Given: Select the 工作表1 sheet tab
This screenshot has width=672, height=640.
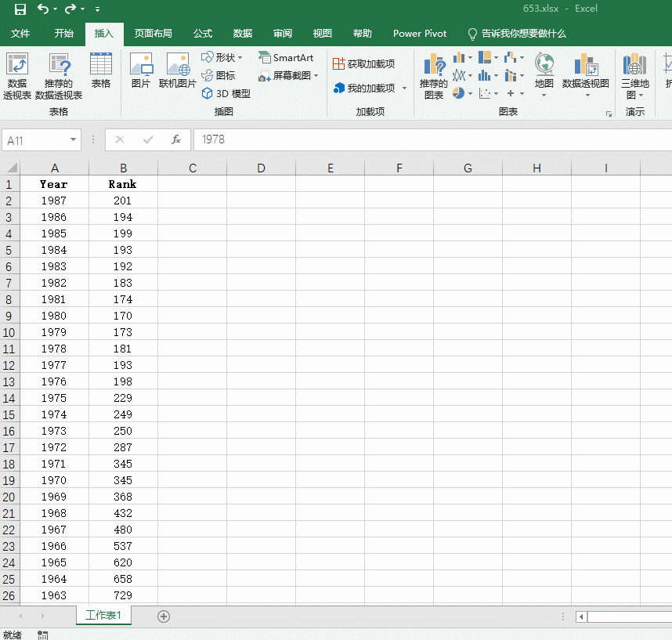Looking at the screenshot, I should tap(103, 616).
